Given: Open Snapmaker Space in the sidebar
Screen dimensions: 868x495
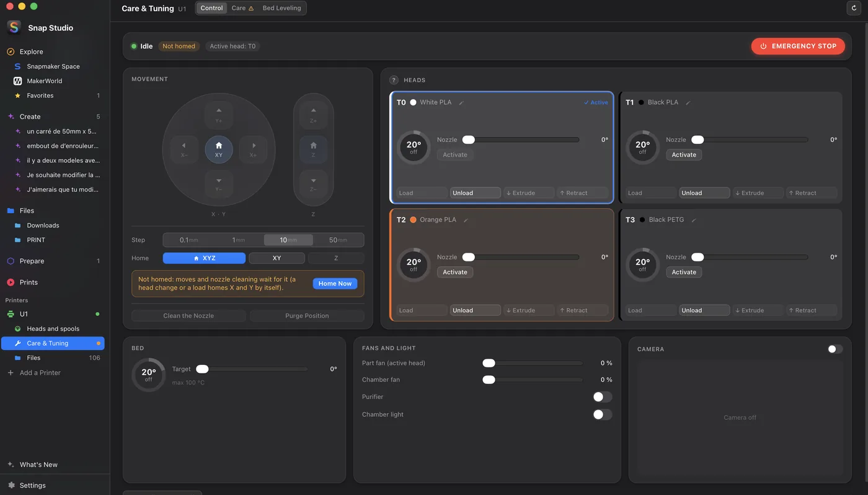Looking at the screenshot, I should point(53,66).
